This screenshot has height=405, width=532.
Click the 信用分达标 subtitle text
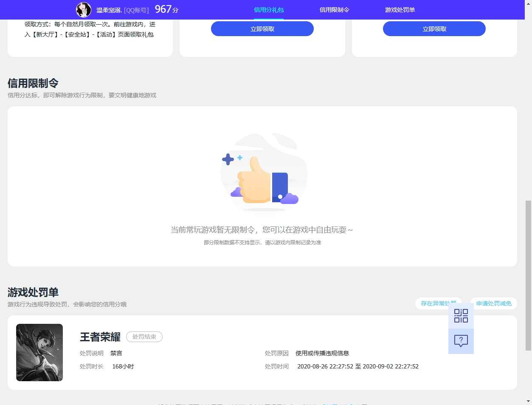coord(82,95)
